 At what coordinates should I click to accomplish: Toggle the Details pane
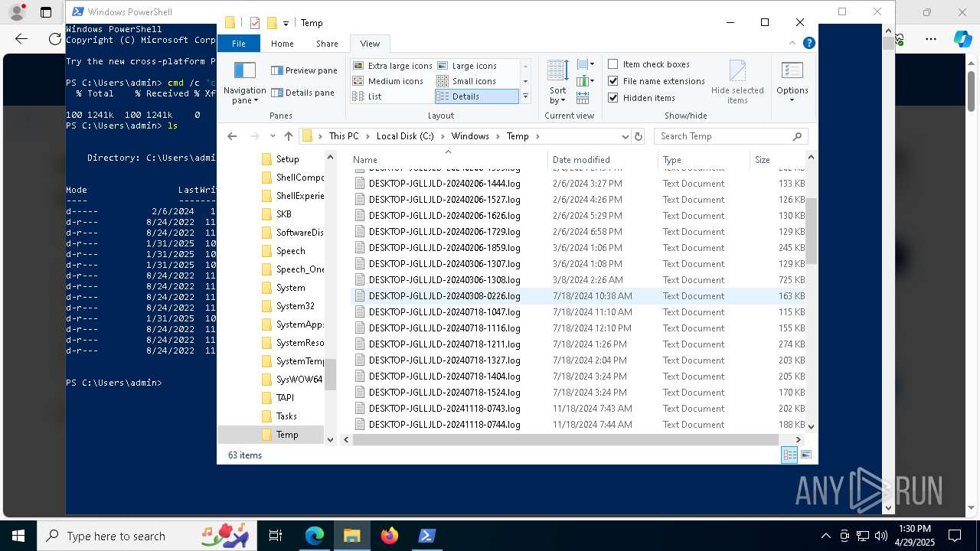303,93
